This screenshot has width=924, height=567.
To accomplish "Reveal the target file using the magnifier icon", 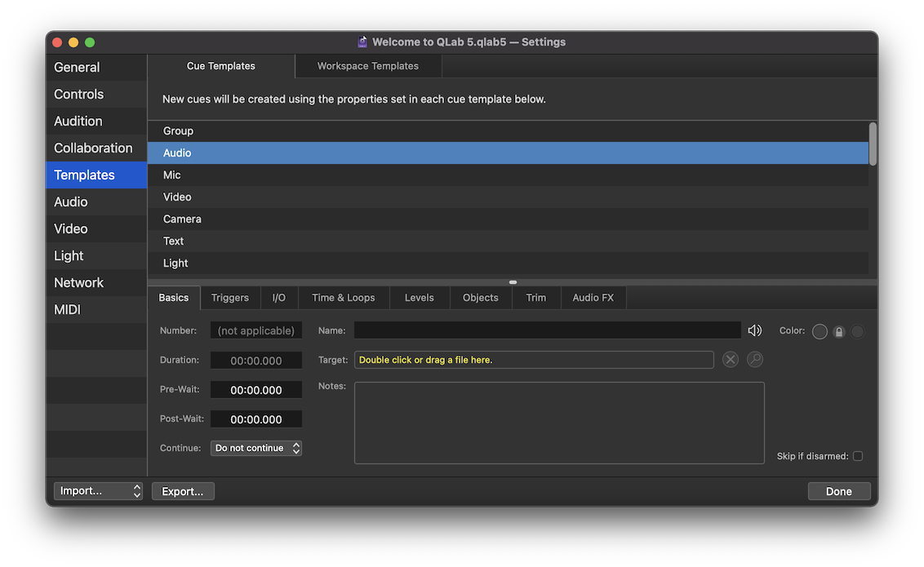I will (x=754, y=359).
